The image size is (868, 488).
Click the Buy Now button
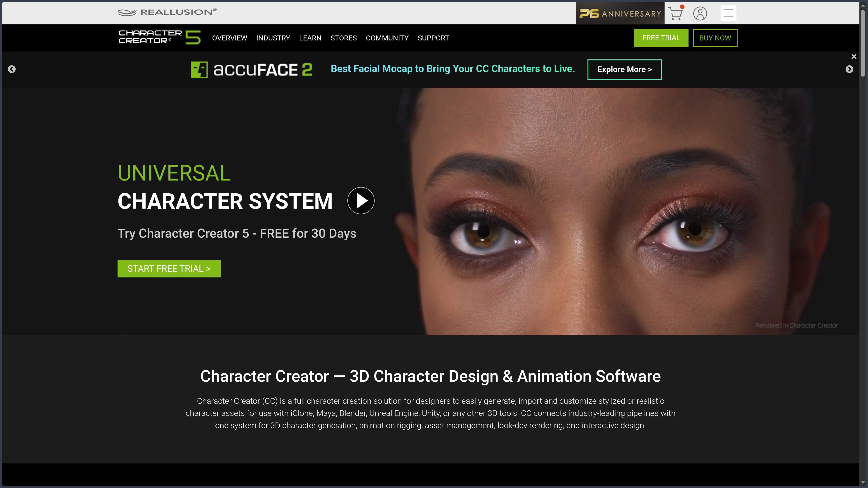(715, 38)
